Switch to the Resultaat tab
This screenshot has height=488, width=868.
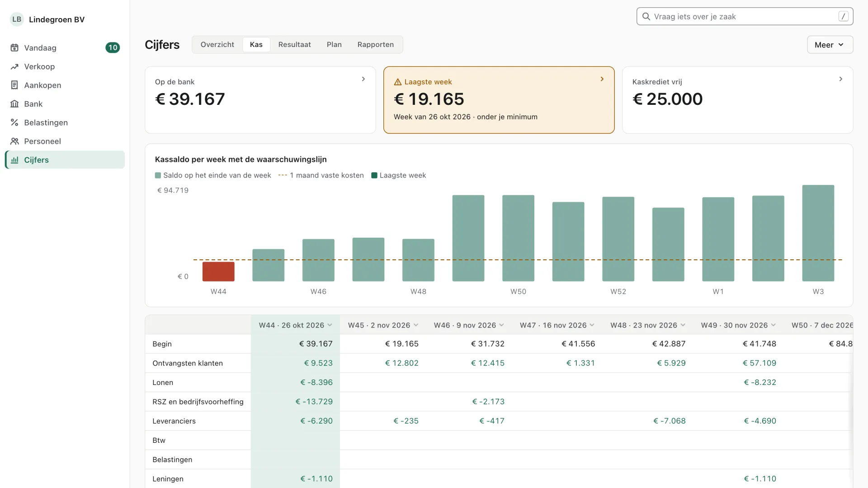[295, 45]
